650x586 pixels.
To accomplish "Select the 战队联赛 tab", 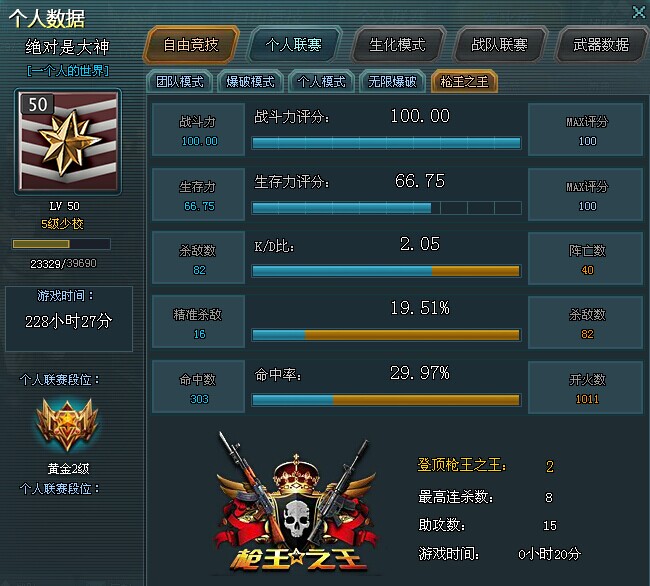I will tap(499, 45).
